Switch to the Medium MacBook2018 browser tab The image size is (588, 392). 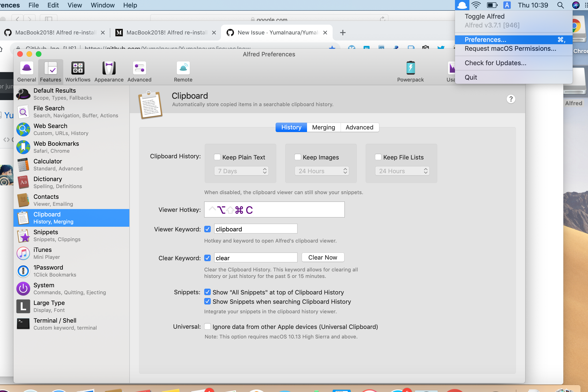(x=166, y=33)
